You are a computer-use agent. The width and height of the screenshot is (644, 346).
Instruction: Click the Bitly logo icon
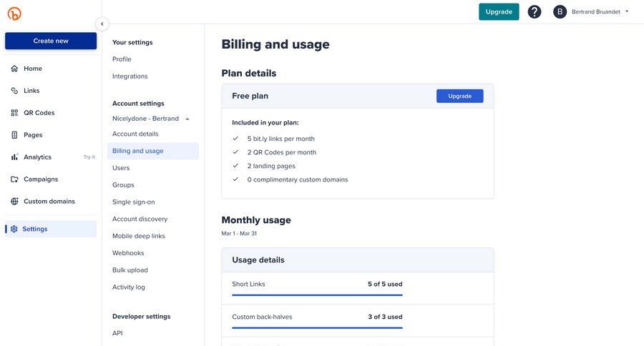[x=14, y=14]
